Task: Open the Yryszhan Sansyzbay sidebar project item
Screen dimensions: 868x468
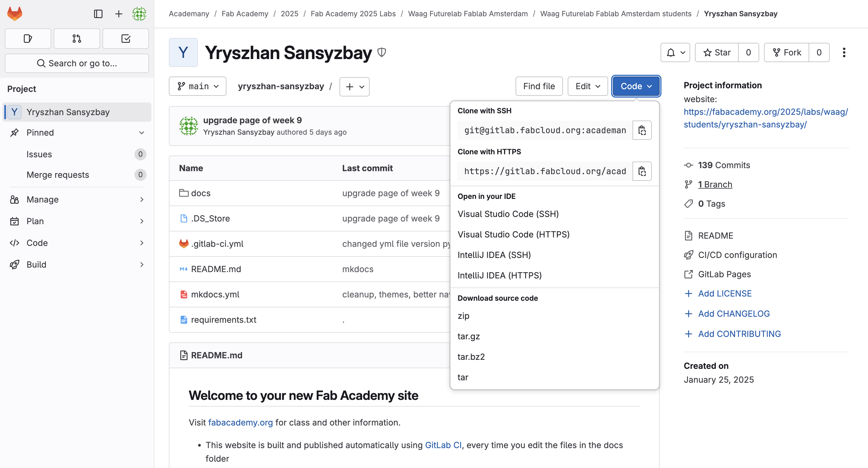Action: (x=77, y=112)
